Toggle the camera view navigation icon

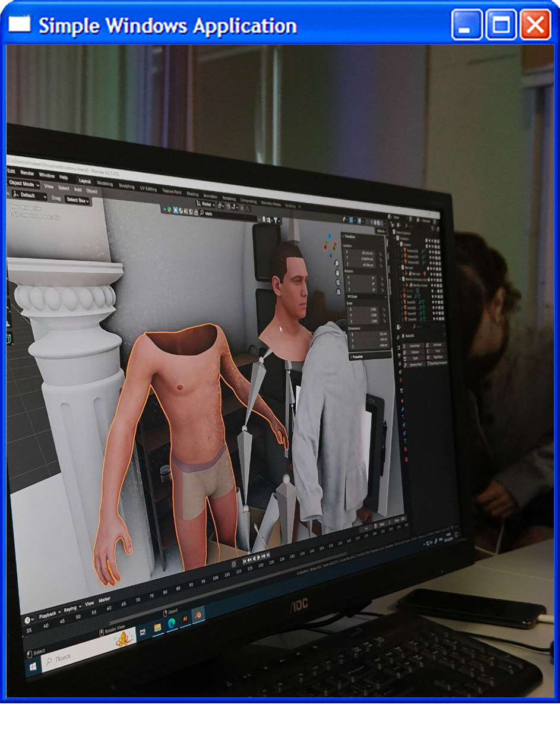pyautogui.click(x=338, y=282)
